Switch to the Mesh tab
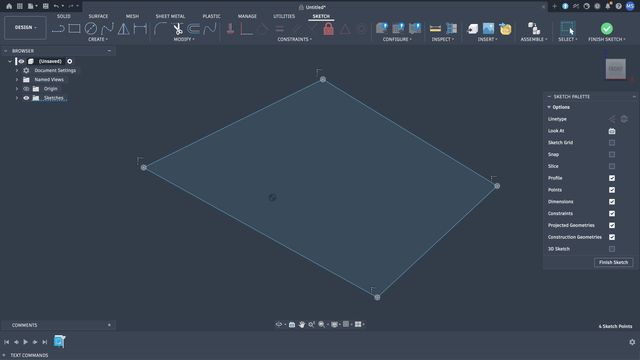640x360 pixels. [x=132, y=16]
